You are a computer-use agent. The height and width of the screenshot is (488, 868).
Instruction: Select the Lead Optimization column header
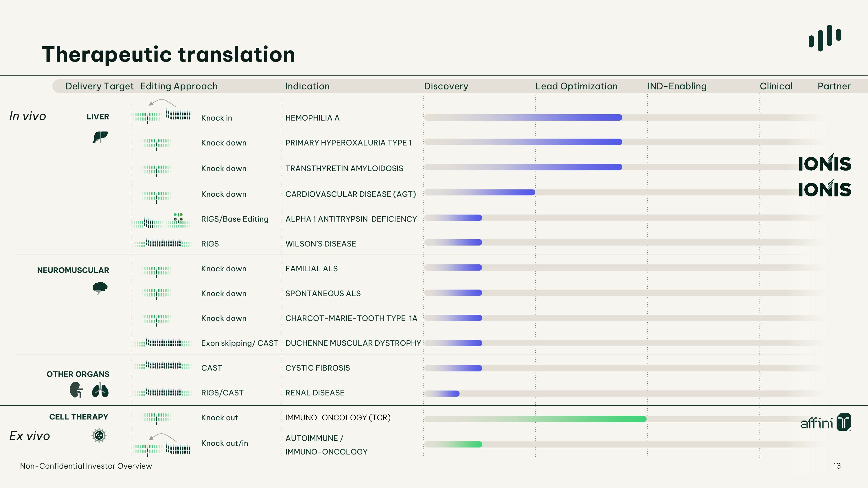[576, 86]
